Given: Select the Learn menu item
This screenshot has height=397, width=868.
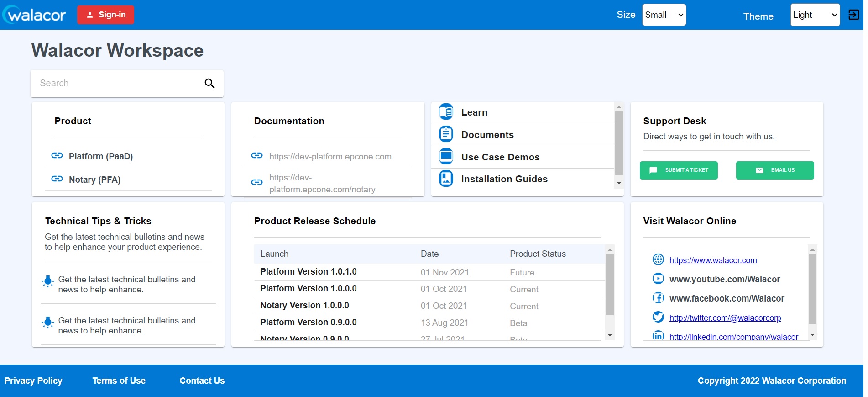Looking at the screenshot, I should (523, 112).
